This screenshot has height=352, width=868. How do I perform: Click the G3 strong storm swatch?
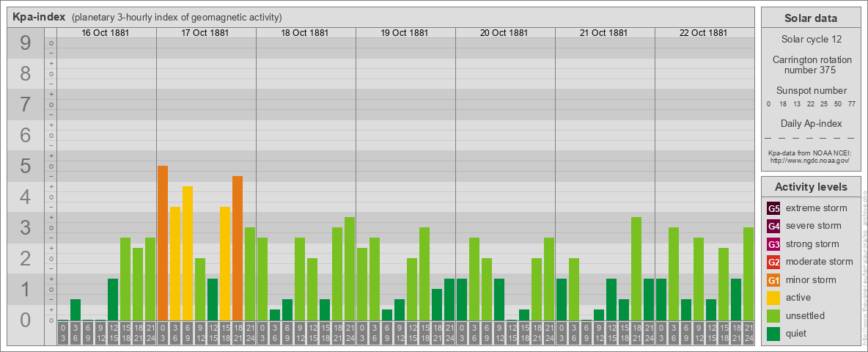point(773,244)
